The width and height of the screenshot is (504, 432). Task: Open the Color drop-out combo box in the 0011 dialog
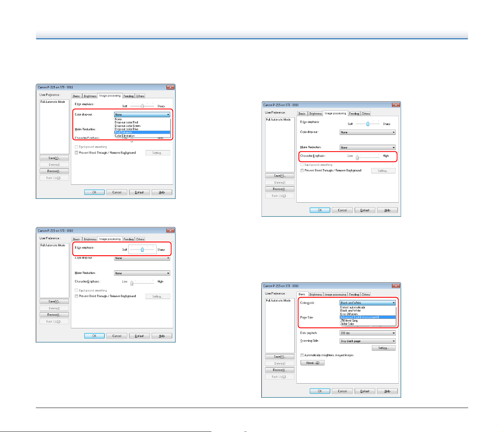tap(142, 114)
